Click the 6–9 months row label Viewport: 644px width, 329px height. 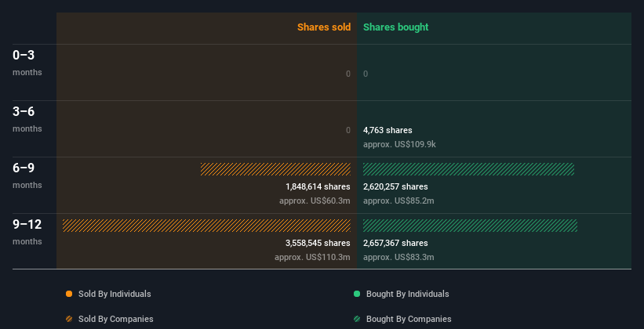[x=27, y=175]
